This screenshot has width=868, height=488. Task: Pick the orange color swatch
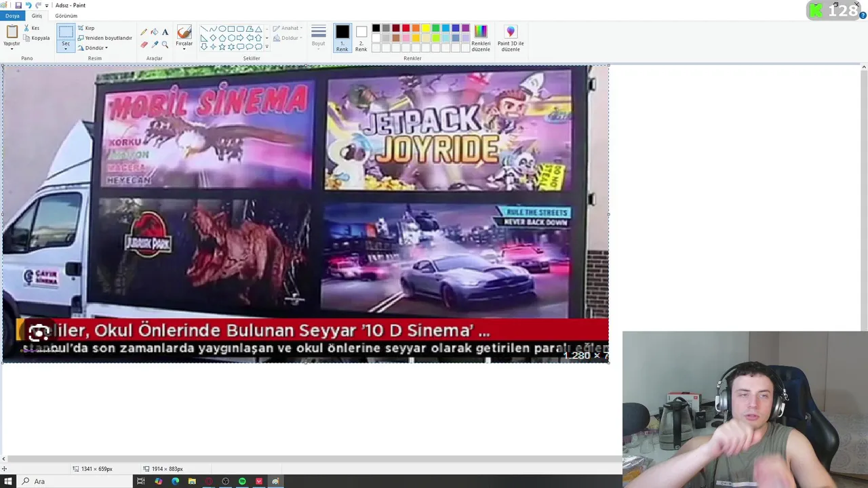click(416, 28)
